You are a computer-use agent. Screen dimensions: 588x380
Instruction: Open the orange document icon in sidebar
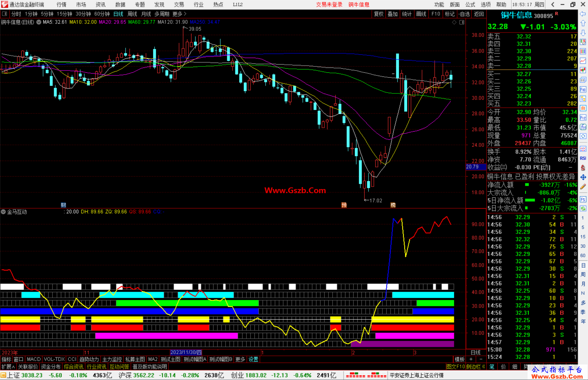583,108
